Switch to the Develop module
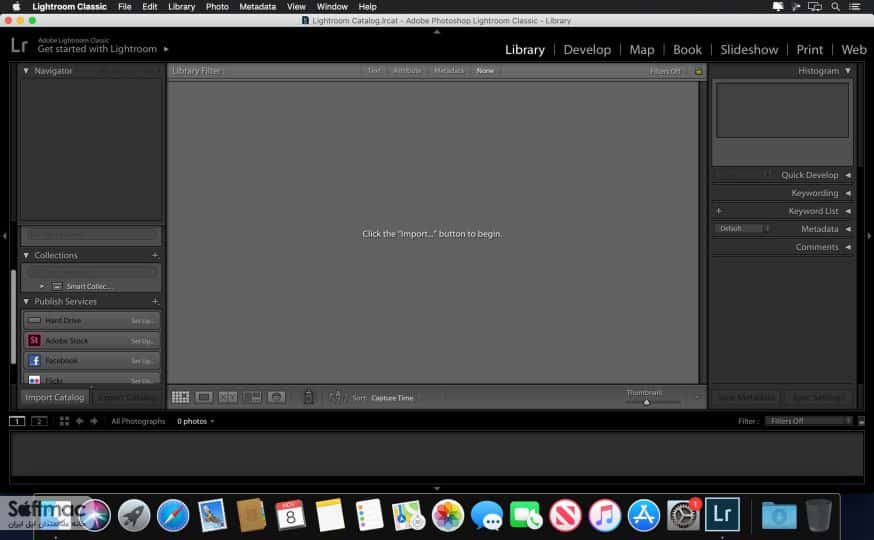Image resolution: width=874 pixels, height=540 pixels. click(587, 50)
